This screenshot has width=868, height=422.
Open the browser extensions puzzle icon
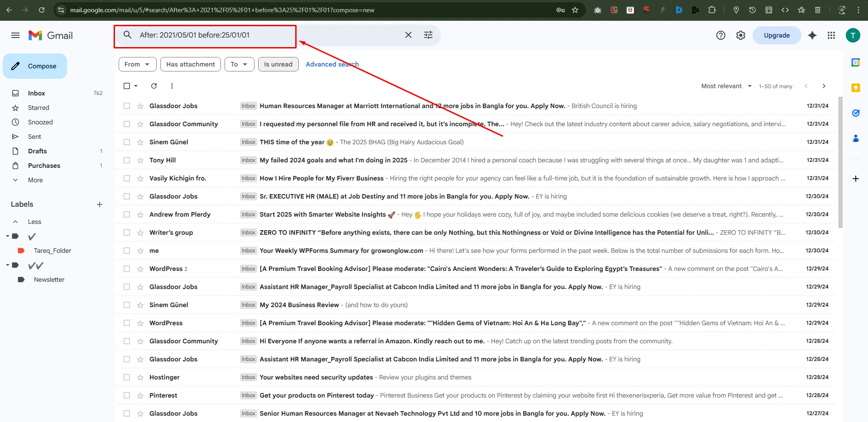(712, 10)
